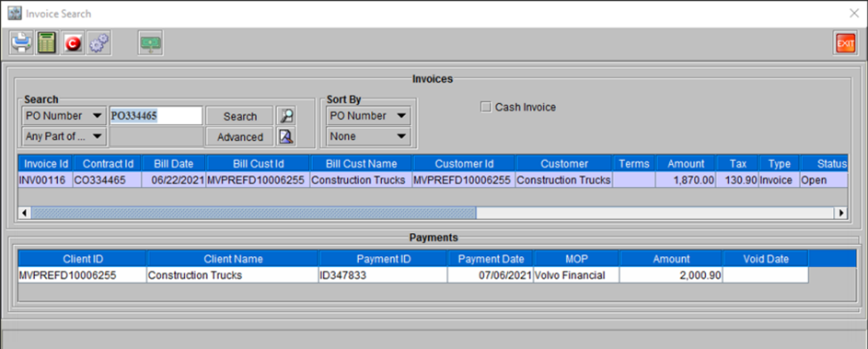Click the 2,000.90 payment amount cell
This screenshot has height=349, width=868.
671,275
